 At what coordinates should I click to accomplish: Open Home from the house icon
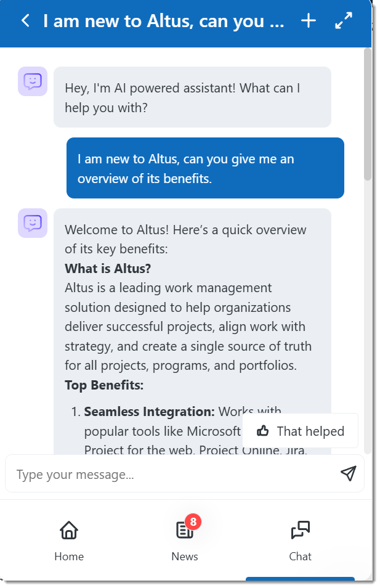(x=69, y=530)
